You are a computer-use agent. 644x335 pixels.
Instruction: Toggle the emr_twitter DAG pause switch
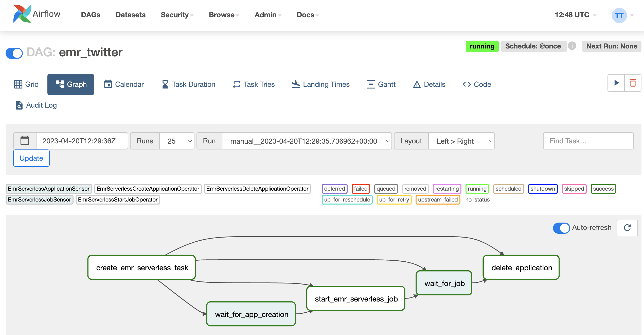click(x=14, y=53)
